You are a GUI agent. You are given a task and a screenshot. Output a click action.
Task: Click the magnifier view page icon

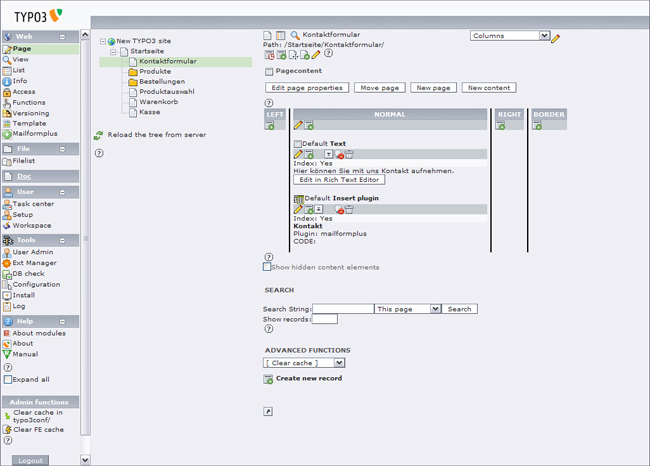tap(295, 35)
